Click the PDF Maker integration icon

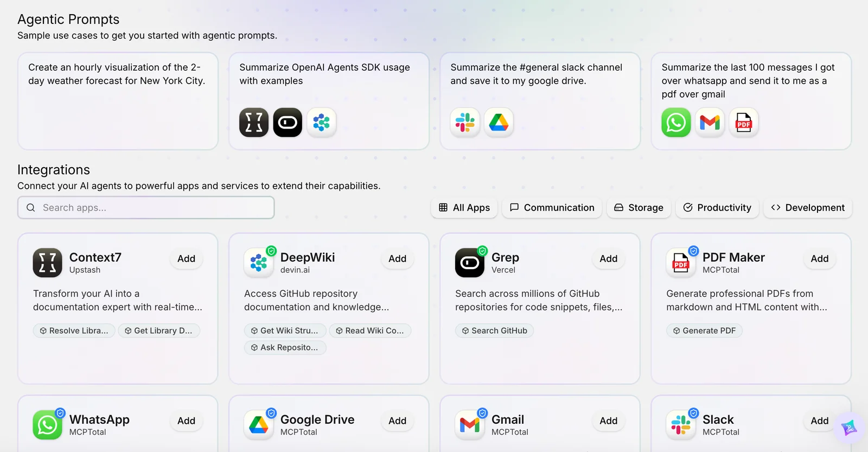tap(681, 263)
